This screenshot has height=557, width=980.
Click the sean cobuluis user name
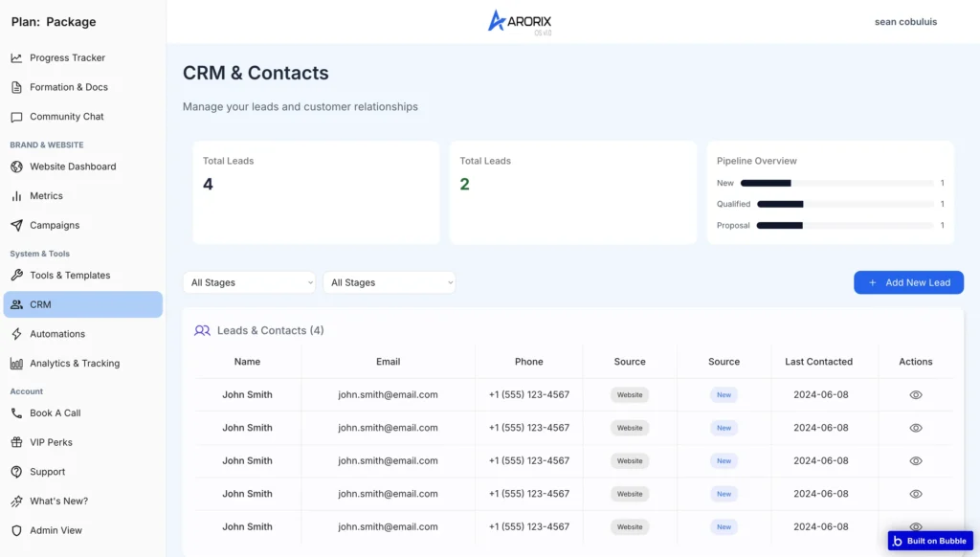tap(905, 22)
